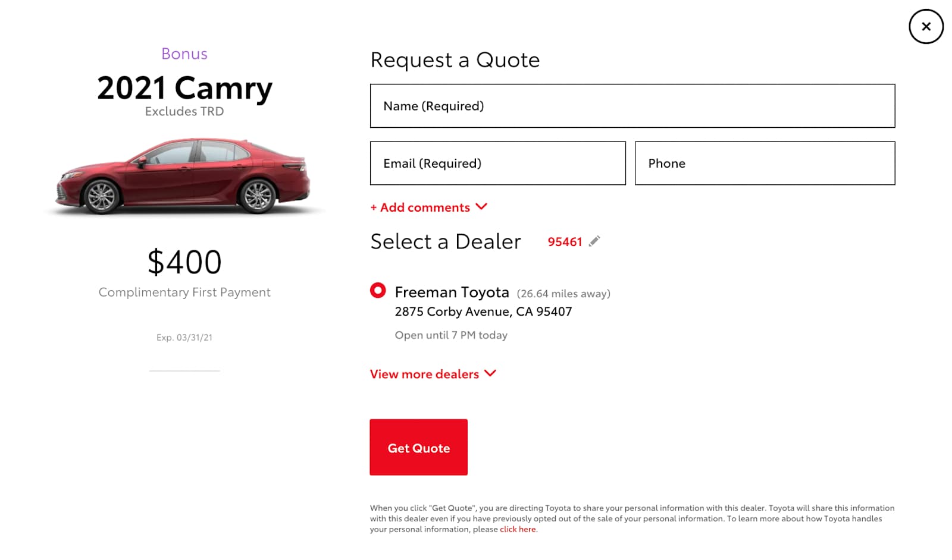The width and height of the screenshot is (952, 560).
Task: Collapse the dealer selection via View more dealers
Action: coord(424,373)
